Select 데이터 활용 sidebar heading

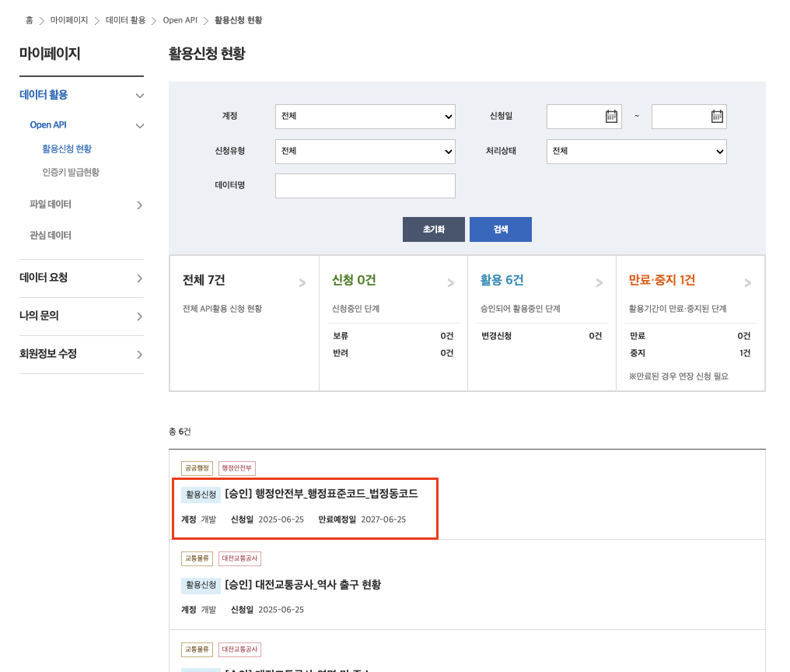pyautogui.click(x=44, y=95)
